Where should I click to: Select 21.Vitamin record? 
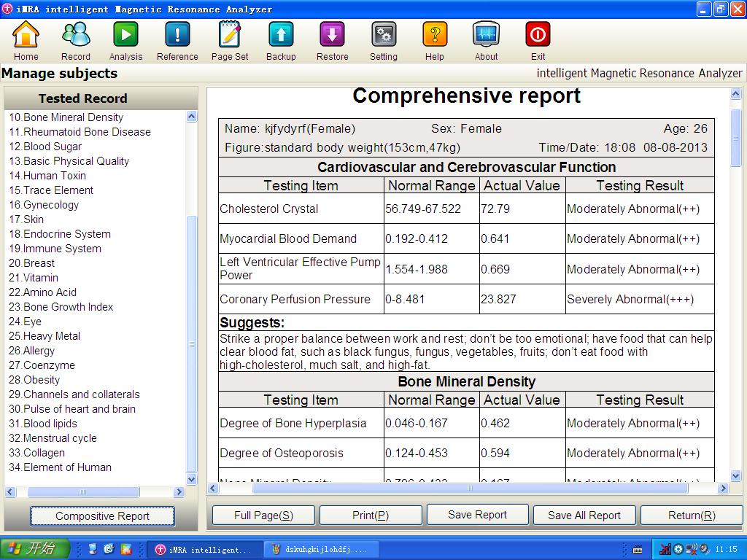point(34,278)
